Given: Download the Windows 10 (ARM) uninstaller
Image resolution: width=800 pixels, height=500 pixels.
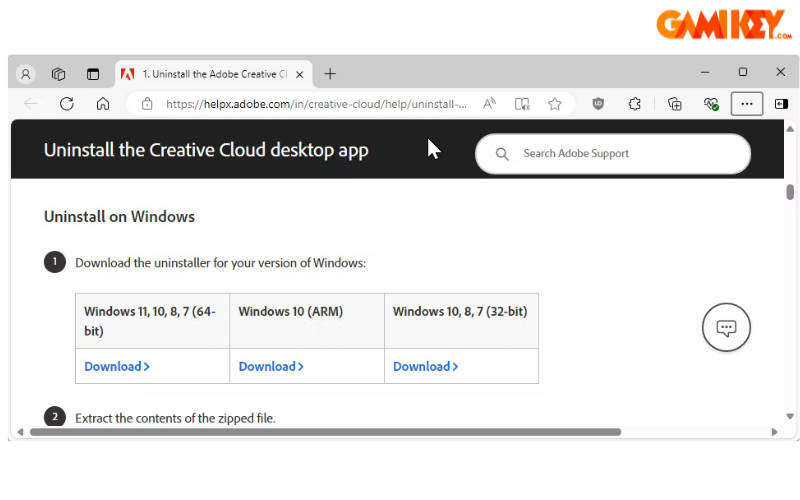Looking at the screenshot, I should [x=271, y=367].
